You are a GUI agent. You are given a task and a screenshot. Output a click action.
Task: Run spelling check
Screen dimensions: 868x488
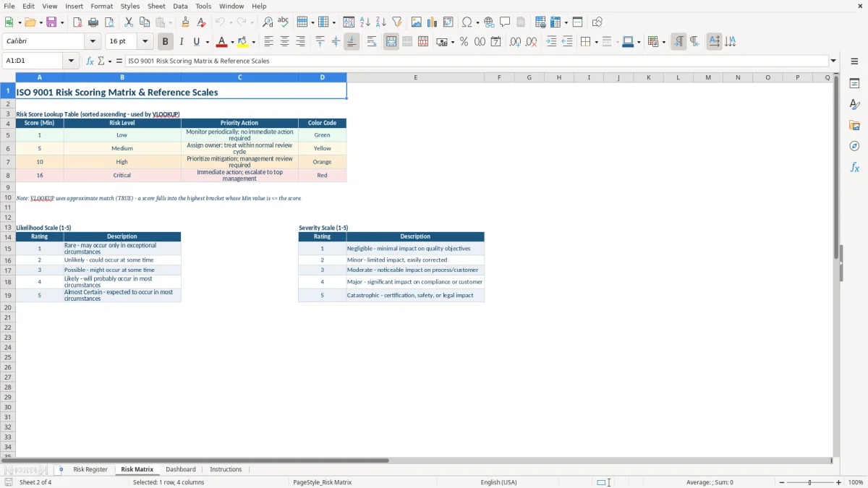point(284,22)
